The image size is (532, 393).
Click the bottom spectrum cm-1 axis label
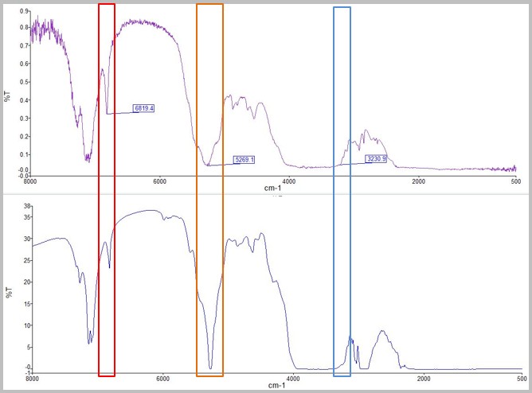point(276,385)
